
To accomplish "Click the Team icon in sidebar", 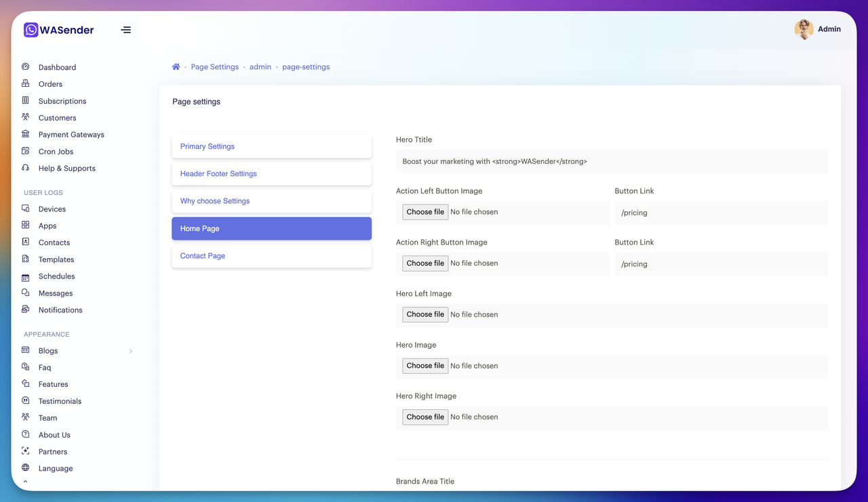I will (26, 417).
